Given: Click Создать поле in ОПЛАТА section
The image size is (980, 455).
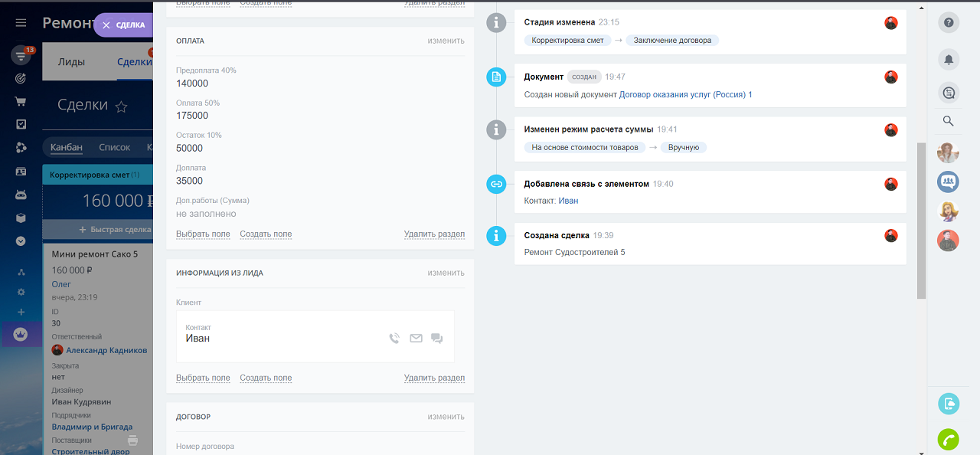Looking at the screenshot, I should point(266,234).
